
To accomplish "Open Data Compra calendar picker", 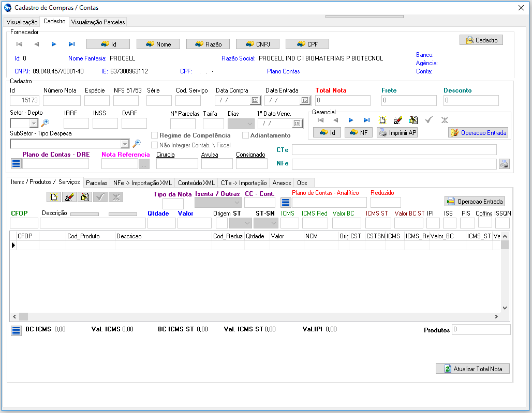I will [255, 100].
